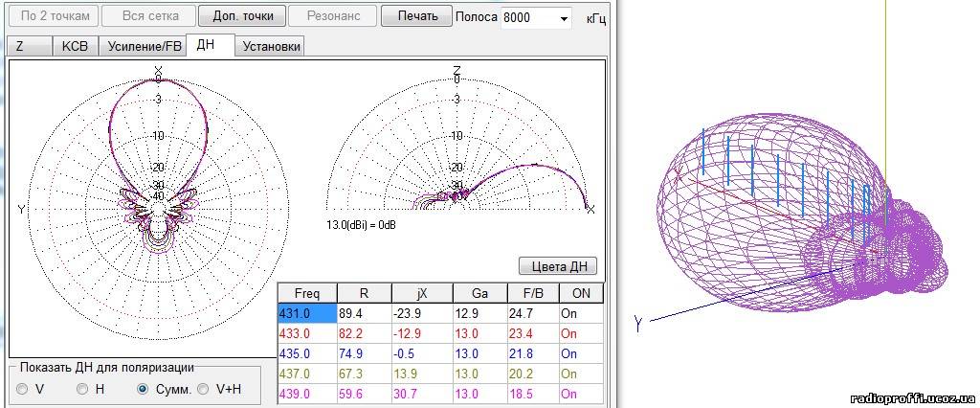Select the ДН tab
Image resolution: width=980 pixels, height=408 pixels.
pos(212,45)
